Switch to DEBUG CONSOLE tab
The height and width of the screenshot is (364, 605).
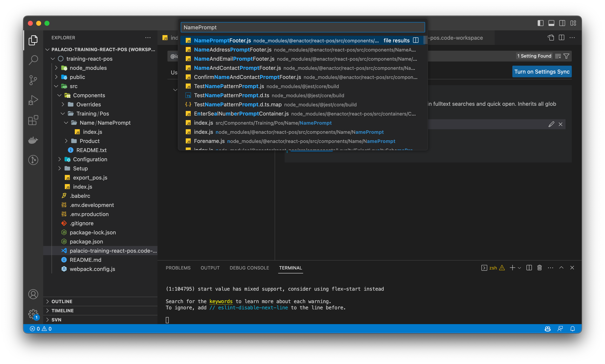pyautogui.click(x=249, y=268)
